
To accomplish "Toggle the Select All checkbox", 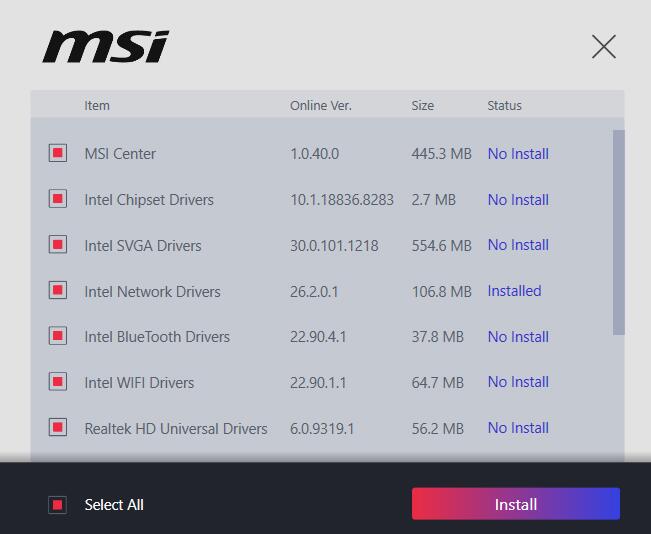I will click(x=58, y=505).
